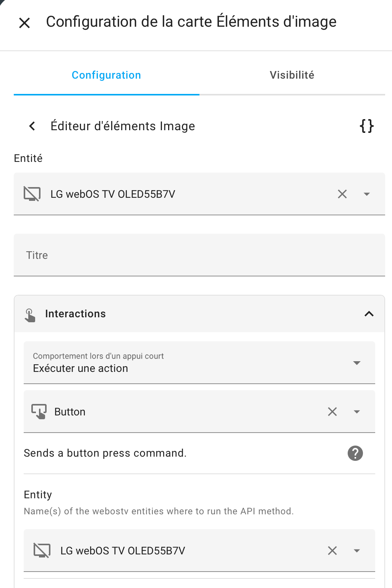392x588 pixels.
Task: Open the code editor via the braces icon
Action: [367, 126]
